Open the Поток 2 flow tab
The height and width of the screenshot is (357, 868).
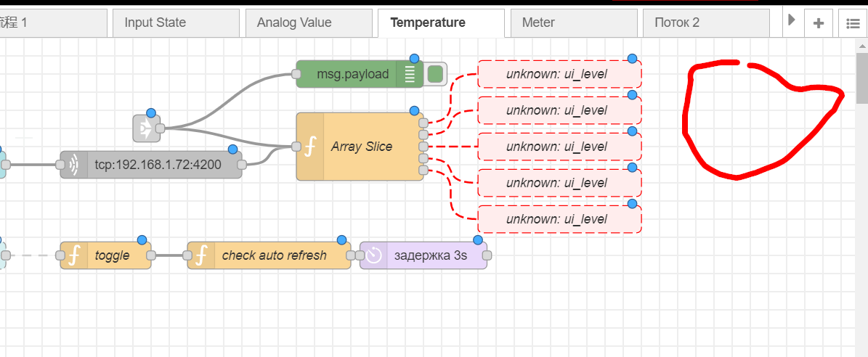(x=705, y=22)
